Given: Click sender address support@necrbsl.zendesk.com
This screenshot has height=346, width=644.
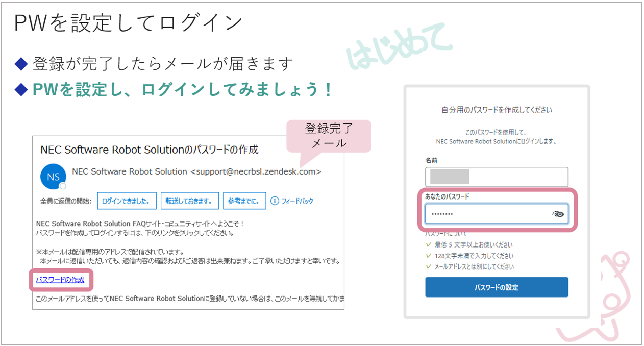Looking at the screenshot, I should click(x=256, y=172).
